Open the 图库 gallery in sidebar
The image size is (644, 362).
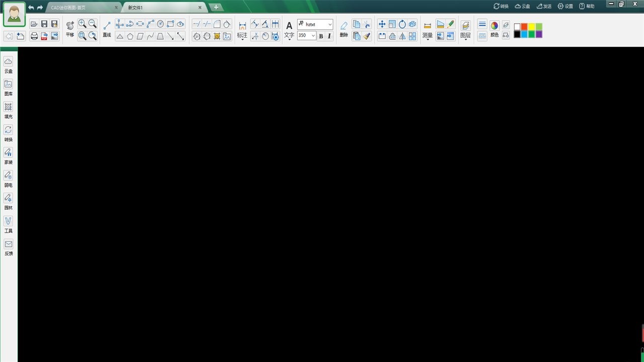coord(8,87)
